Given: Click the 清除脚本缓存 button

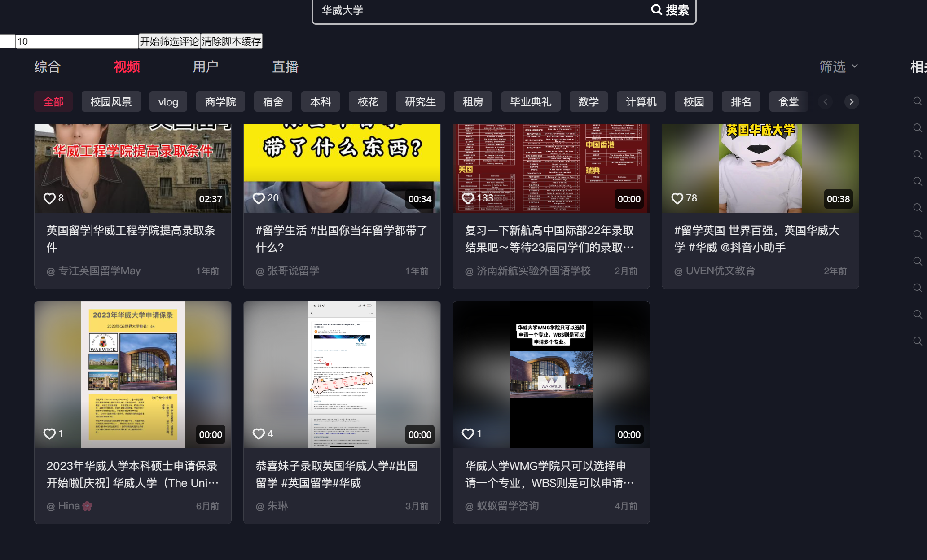Looking at the screenshot, I should point(231,41).
